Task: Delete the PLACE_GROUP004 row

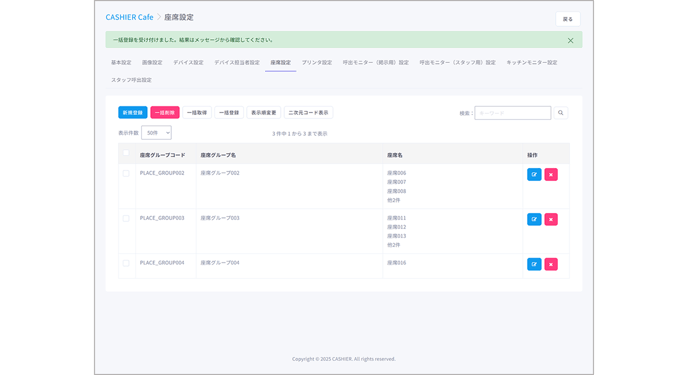Action: click(x=551, y=264)
